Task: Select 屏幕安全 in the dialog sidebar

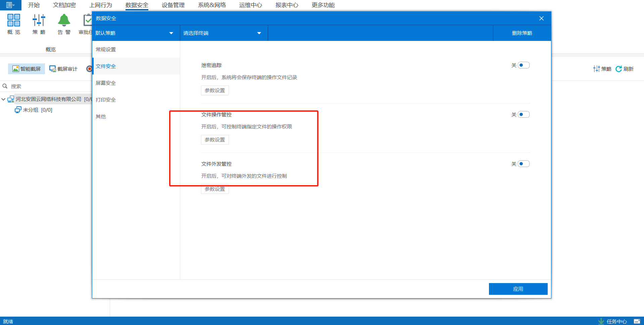Action: 136,83
